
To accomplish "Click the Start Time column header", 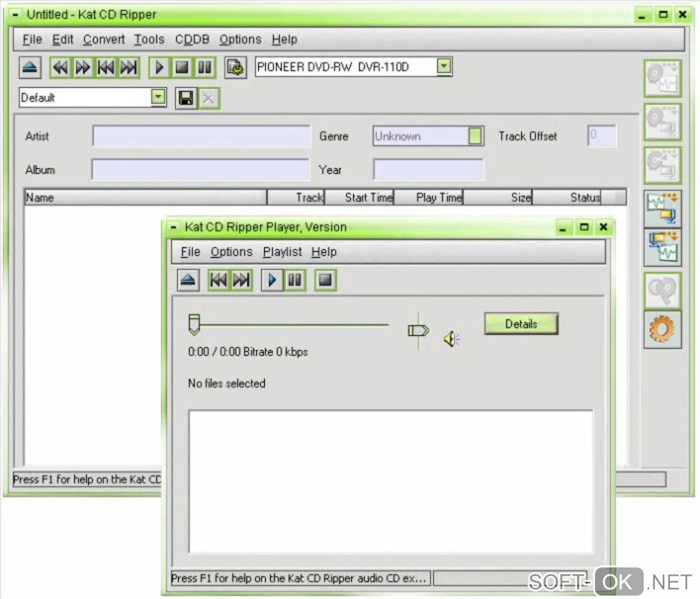I will point(360,198).
